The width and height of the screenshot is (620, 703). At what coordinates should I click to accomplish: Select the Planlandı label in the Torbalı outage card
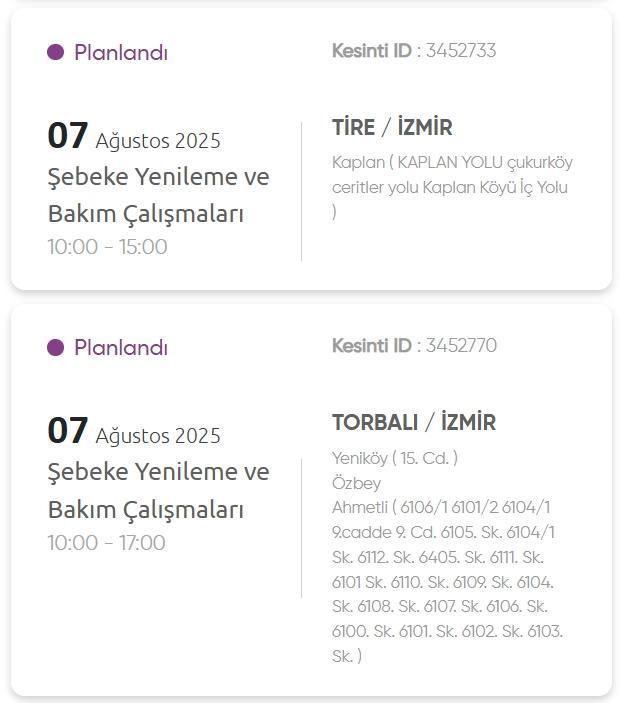point(120,348)
